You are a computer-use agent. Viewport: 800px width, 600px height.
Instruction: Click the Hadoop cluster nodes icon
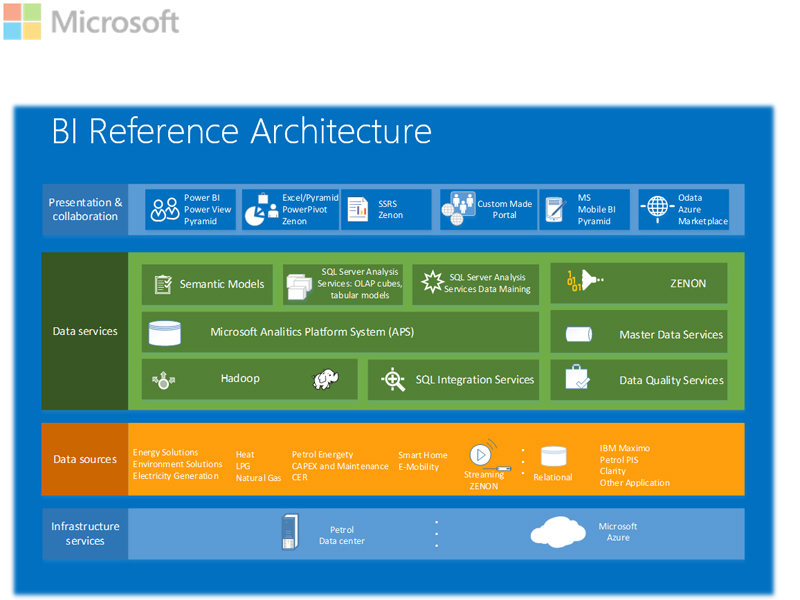click(163, 380)
